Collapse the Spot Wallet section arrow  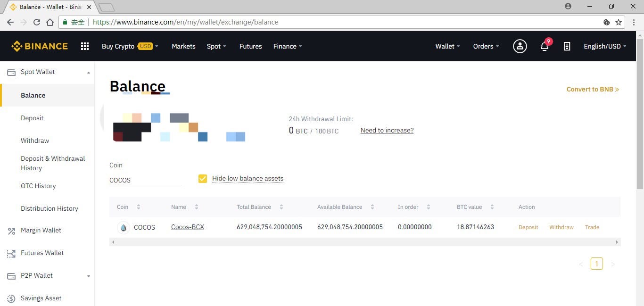point(89,73)
